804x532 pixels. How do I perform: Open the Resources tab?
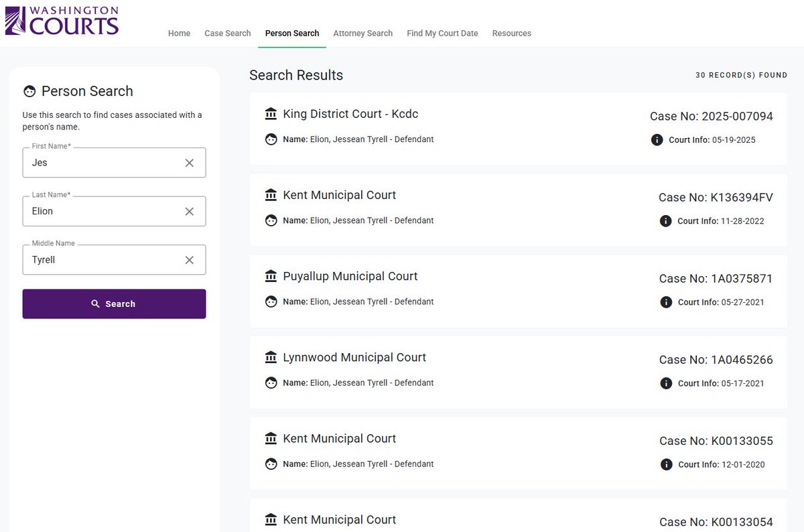point(512,34)
